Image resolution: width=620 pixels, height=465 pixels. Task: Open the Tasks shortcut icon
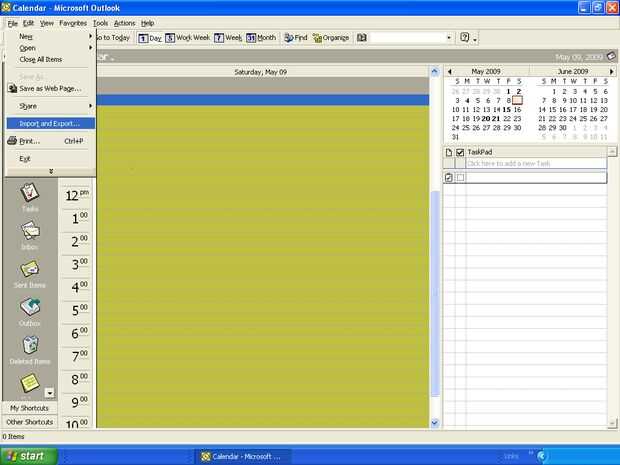(x=30, y=193)
